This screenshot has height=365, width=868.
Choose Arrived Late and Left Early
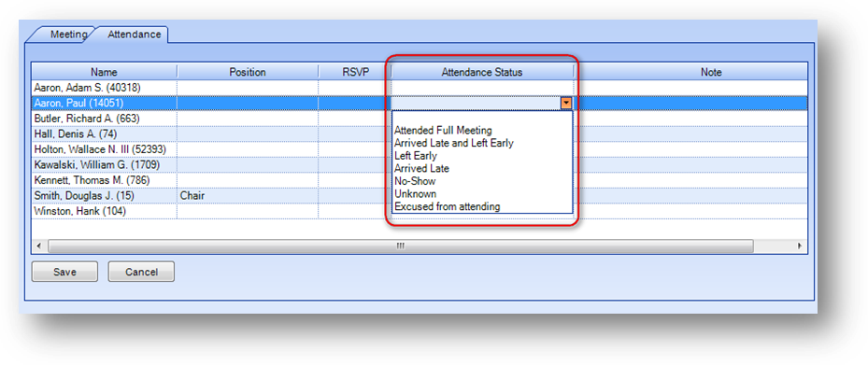[x=454, y=143]
